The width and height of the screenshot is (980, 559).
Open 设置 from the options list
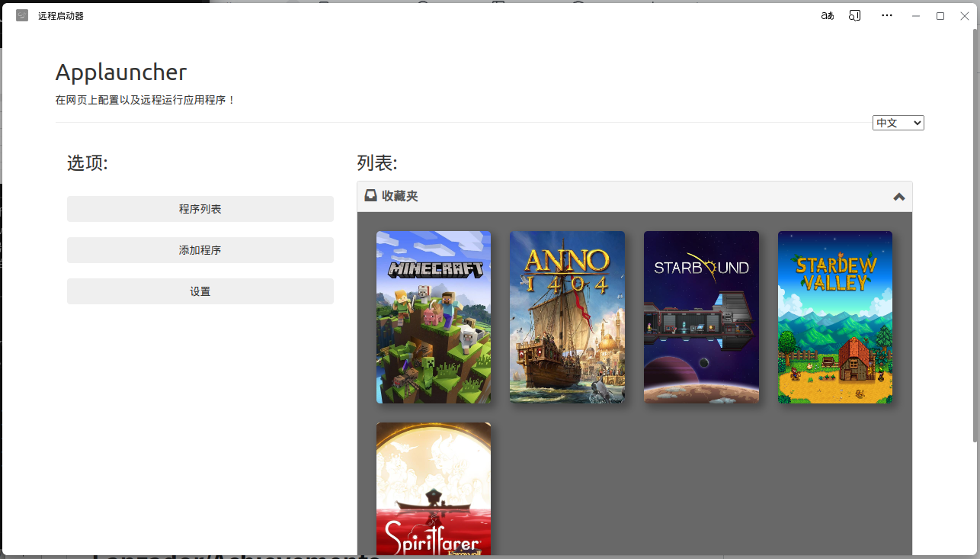200,291
